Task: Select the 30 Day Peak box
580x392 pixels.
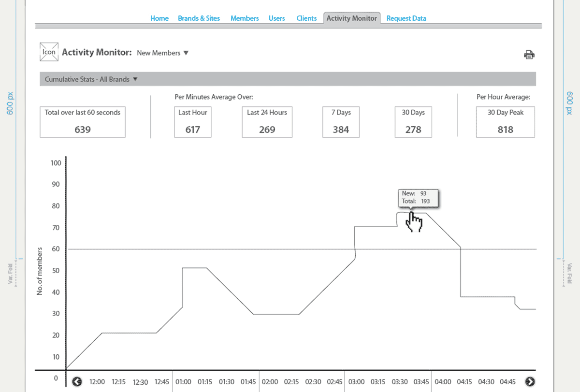Action: pyautogui.click(x=505, y=122)
